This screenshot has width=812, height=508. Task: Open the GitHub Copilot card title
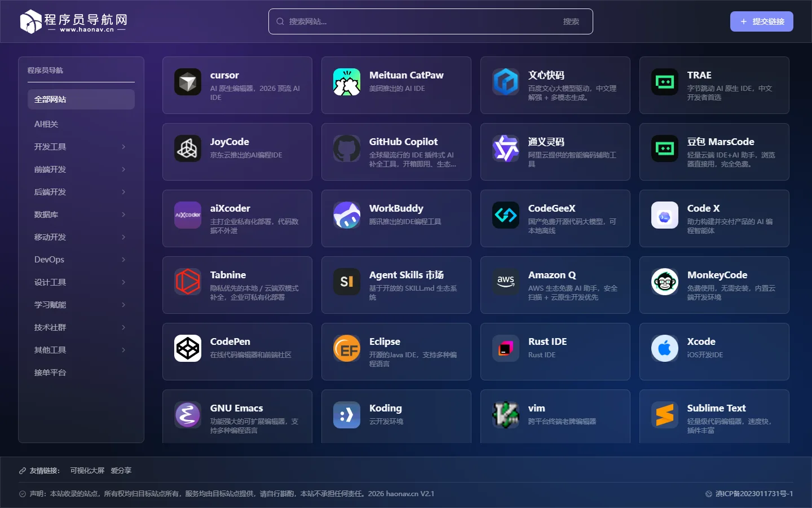click(403, 142)
